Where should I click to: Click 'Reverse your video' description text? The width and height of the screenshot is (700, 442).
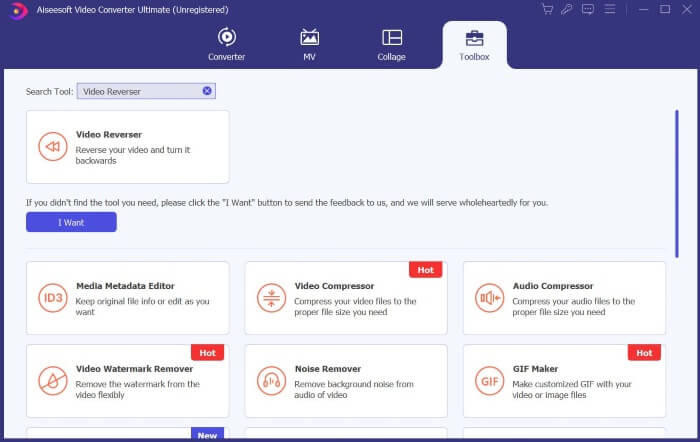click(133, 155)
